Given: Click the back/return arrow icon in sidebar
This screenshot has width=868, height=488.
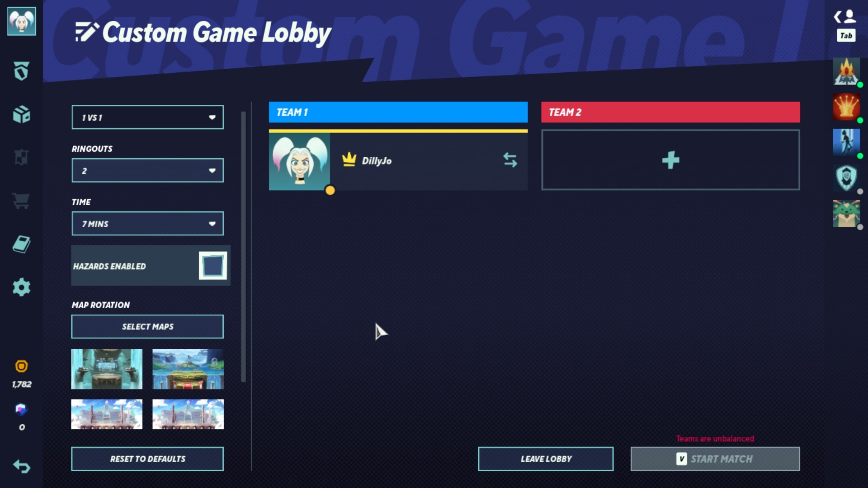Looking at the screenshot, I should [22, 467].
